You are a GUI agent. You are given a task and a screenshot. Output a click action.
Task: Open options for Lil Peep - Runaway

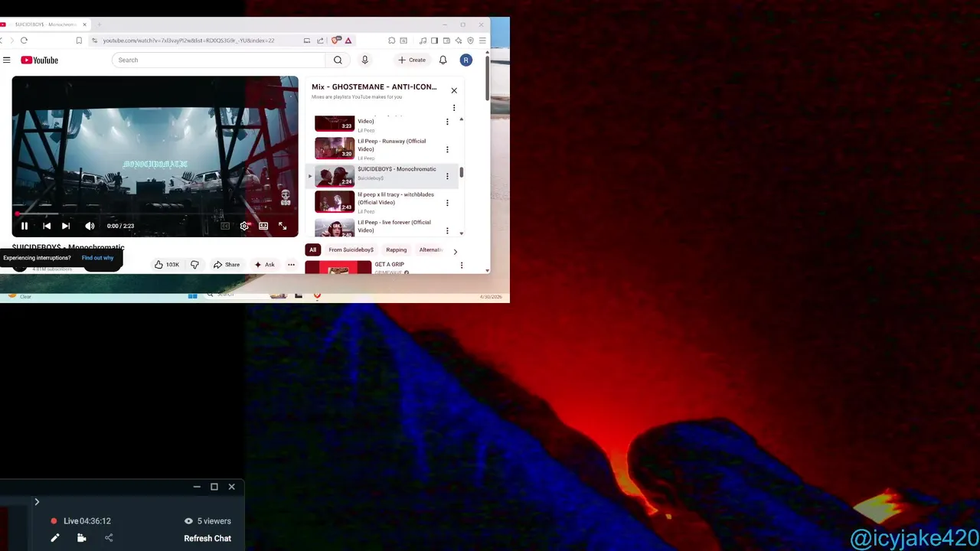[x=447, y=149]
